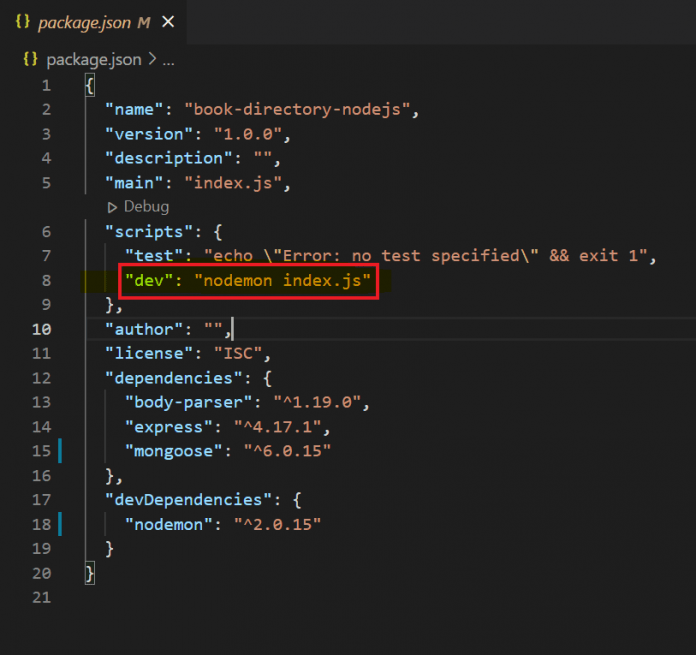
Task: Click the closing brace on line 20
Action: [x=90, y=573]
